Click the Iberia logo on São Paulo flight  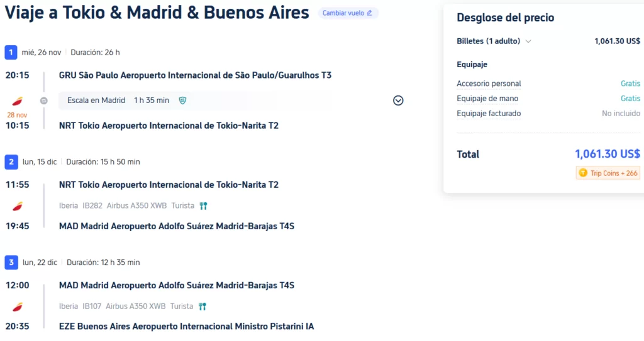pyautogui.click(x=18, y=100)
